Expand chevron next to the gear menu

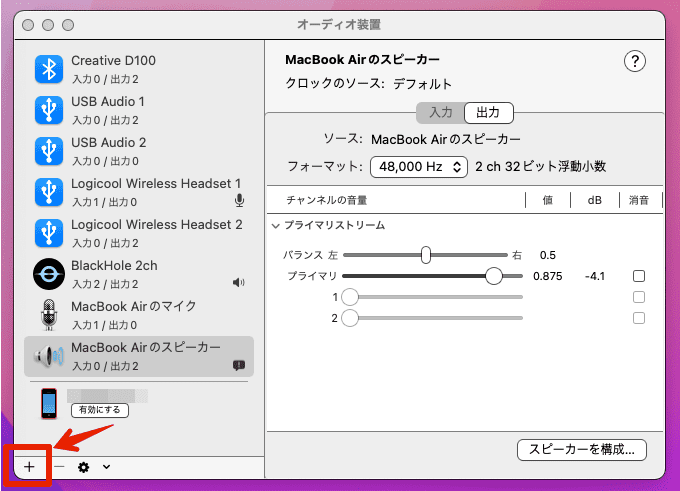click(106, 467)
